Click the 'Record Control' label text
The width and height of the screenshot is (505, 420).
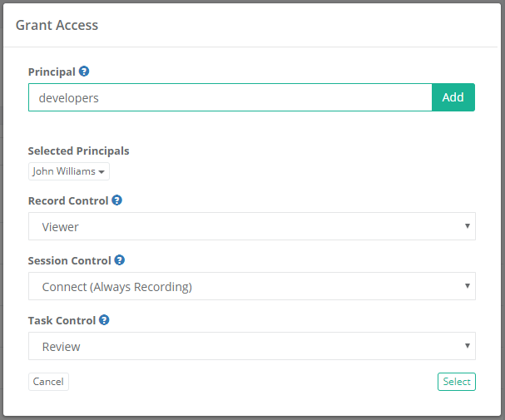pyautogui.click(x=68, y=200)
